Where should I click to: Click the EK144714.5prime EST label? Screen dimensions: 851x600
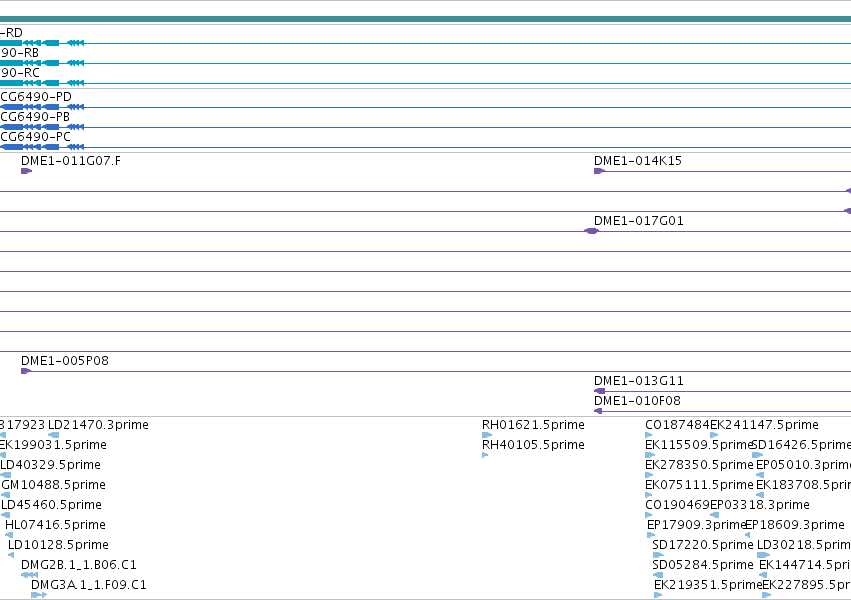coord(805,566)
